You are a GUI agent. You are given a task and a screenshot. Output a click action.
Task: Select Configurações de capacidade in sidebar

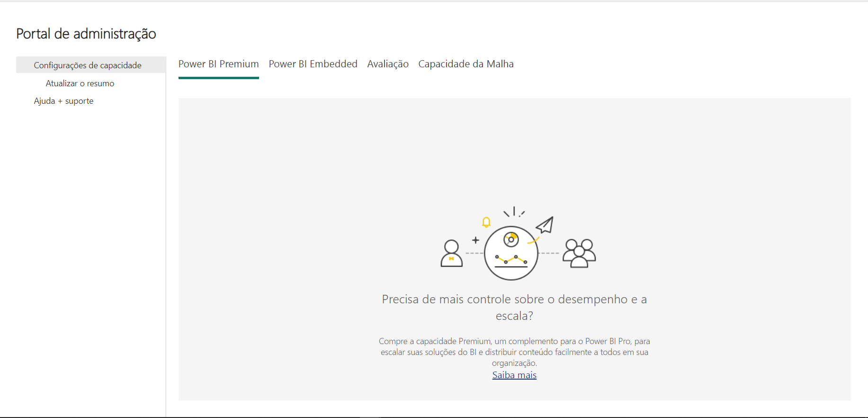(91, 65)
